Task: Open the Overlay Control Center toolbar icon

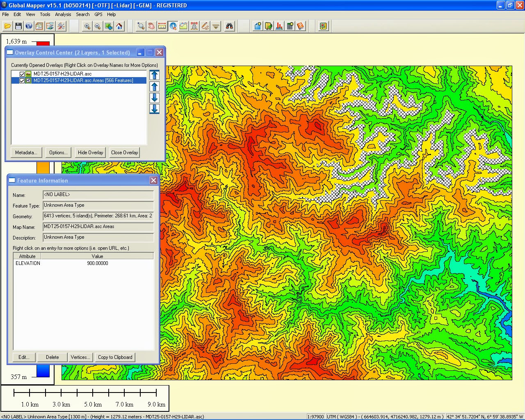Action: [x=39, y=26]
